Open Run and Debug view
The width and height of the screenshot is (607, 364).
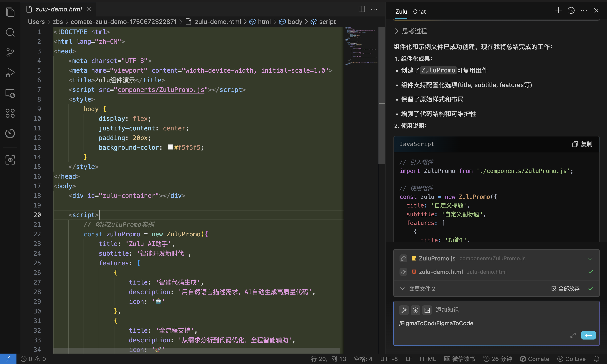click(x=10, y=73)
